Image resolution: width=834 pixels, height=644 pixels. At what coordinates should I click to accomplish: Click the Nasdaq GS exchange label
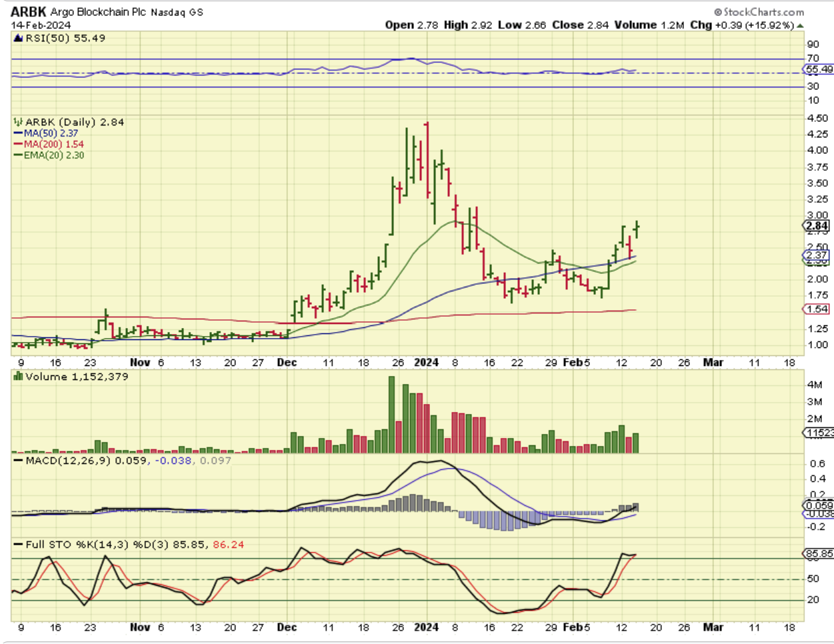point(177,12)
